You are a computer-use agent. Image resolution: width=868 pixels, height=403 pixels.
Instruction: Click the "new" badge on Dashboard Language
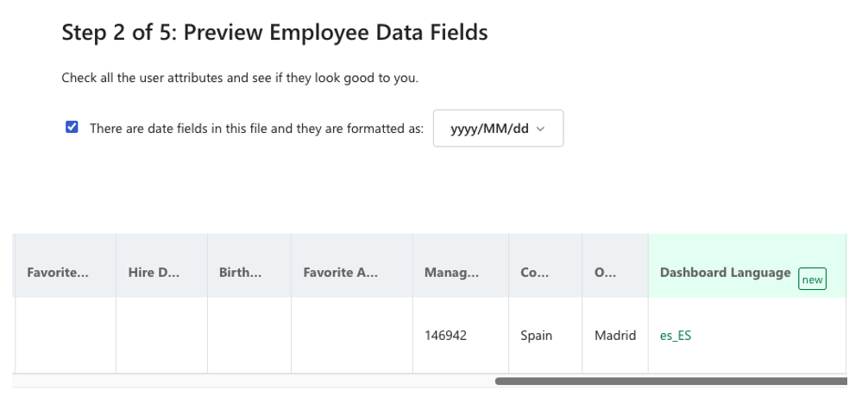812,280
